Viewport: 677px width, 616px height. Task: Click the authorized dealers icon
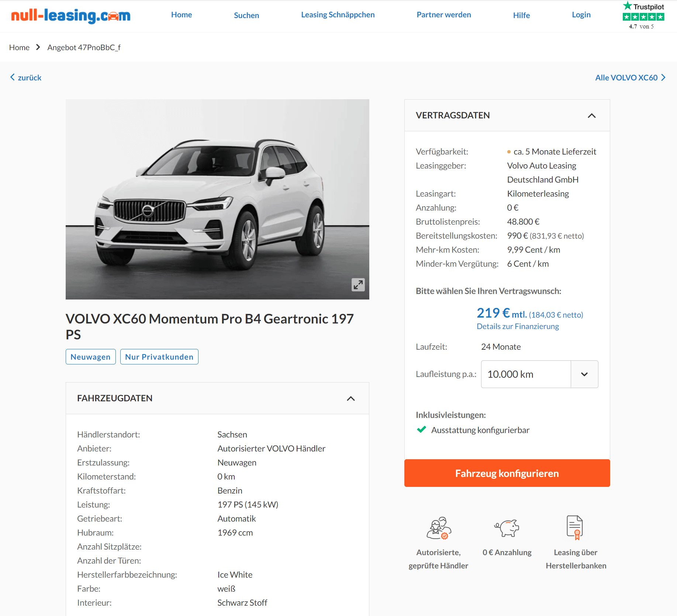(439, 528)
